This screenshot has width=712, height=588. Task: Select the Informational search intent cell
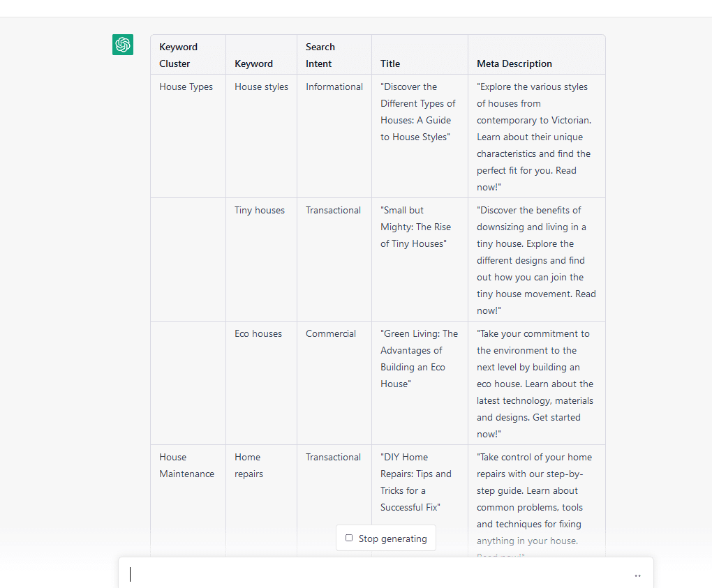(x=334, y=87)
